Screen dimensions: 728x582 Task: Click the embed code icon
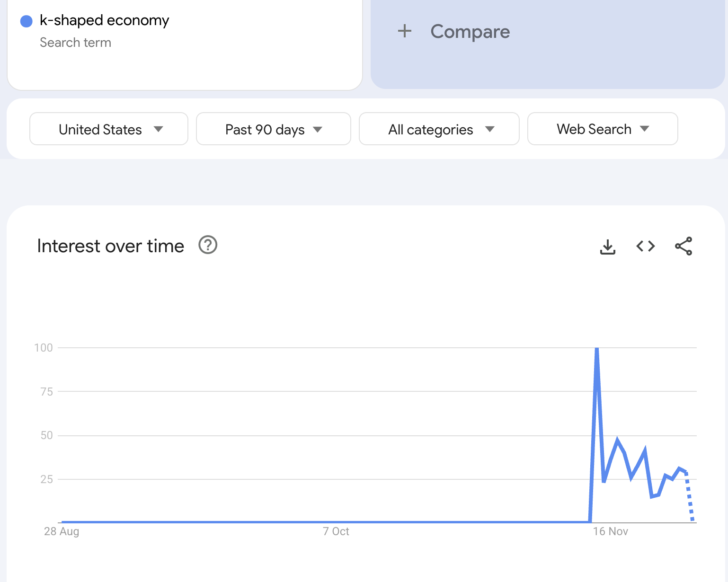646,246
